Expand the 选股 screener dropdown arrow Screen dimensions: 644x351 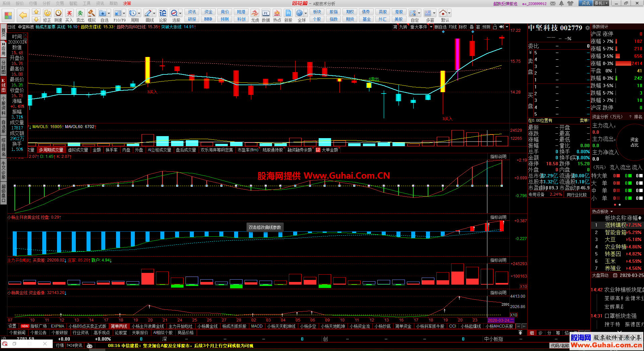click(x=180, y=13)
